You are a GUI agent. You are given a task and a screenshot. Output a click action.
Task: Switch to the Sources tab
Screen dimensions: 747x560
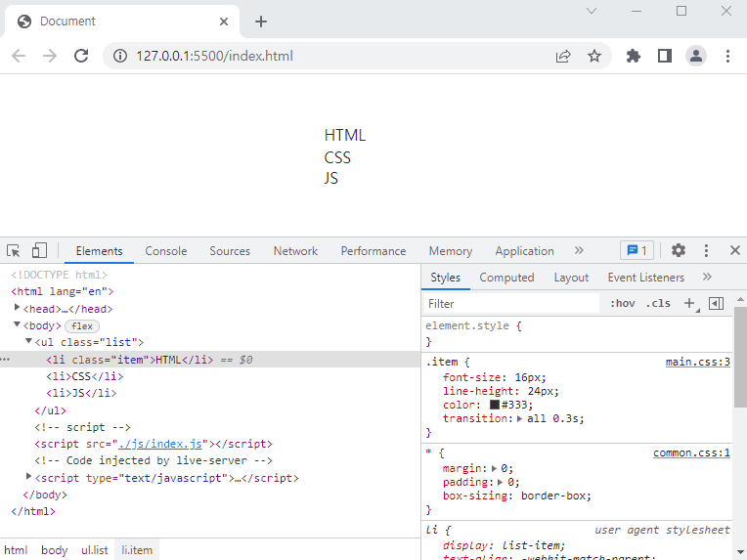[x=230, y=251]
